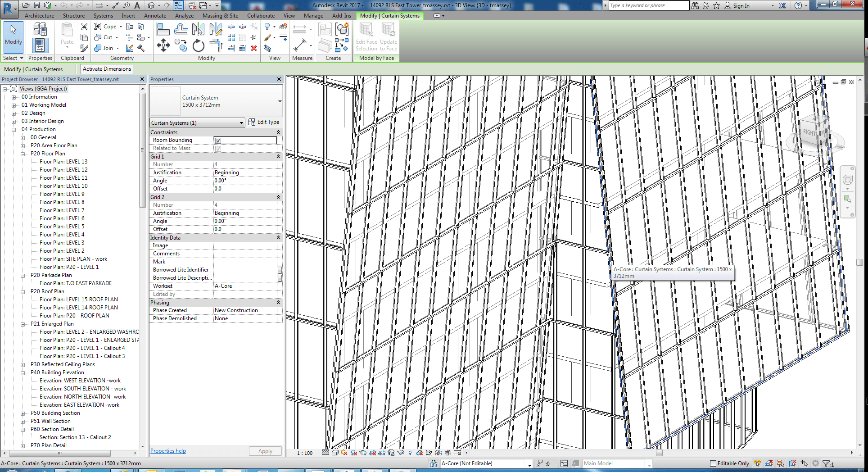Check Editable Only at bottom right
Viewport: 868px width, 472px height.
coord(714,463)
